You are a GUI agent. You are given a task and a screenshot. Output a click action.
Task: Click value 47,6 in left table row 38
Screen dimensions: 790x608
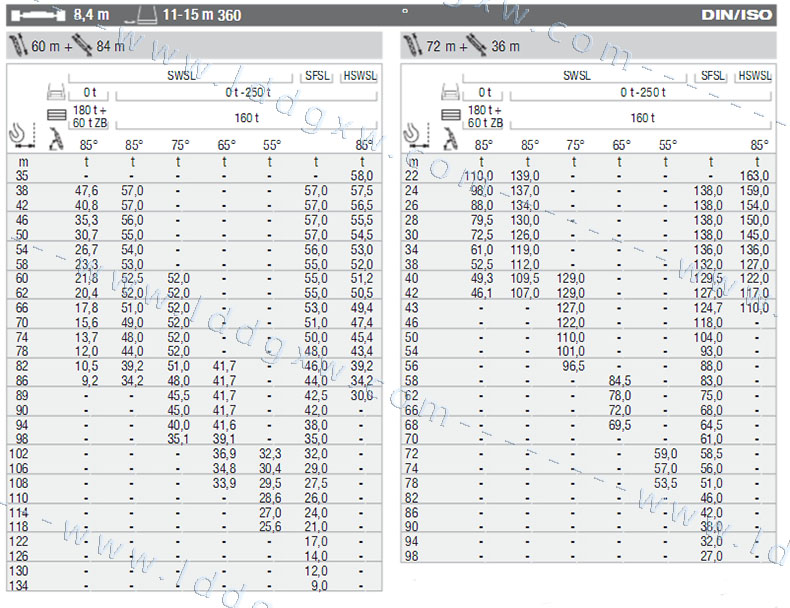click(86, 190)
